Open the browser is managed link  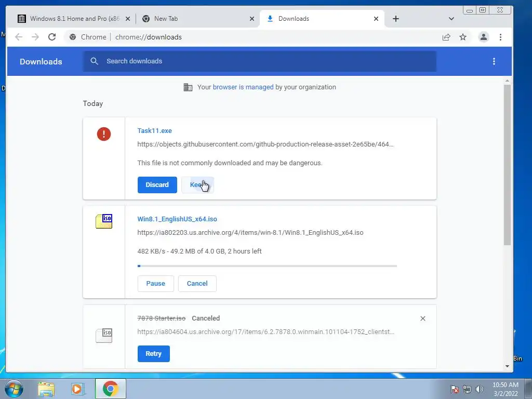243,87
